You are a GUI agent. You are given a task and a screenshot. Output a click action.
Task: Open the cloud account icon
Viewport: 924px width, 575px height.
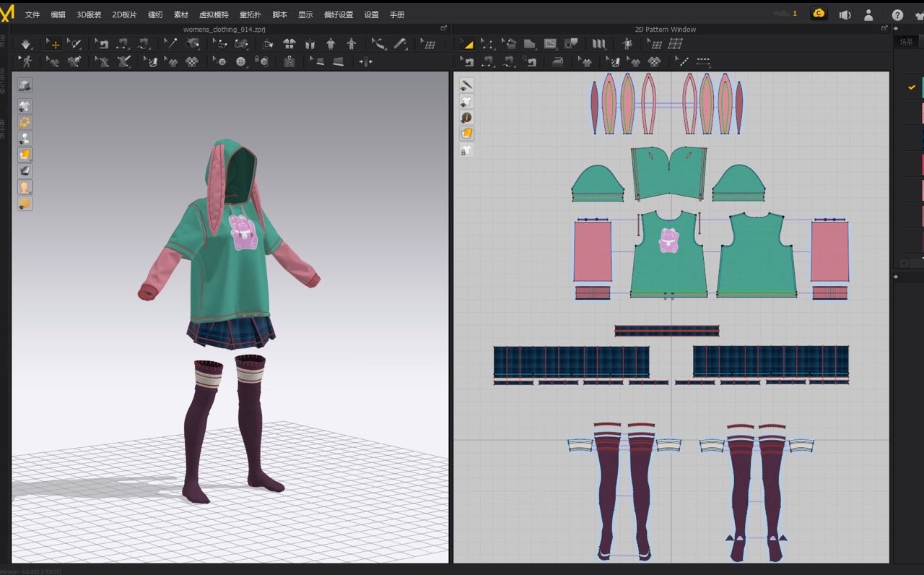coord(819,14)
